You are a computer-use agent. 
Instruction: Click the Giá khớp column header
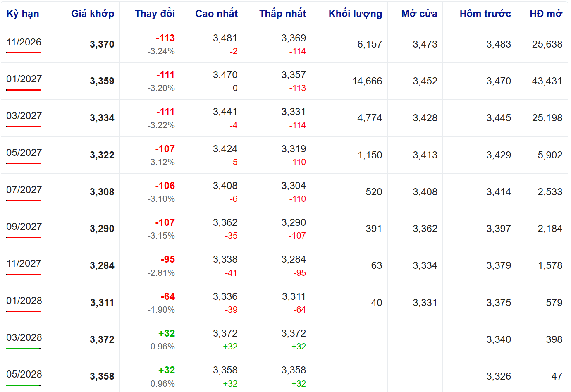pos(93,14)
